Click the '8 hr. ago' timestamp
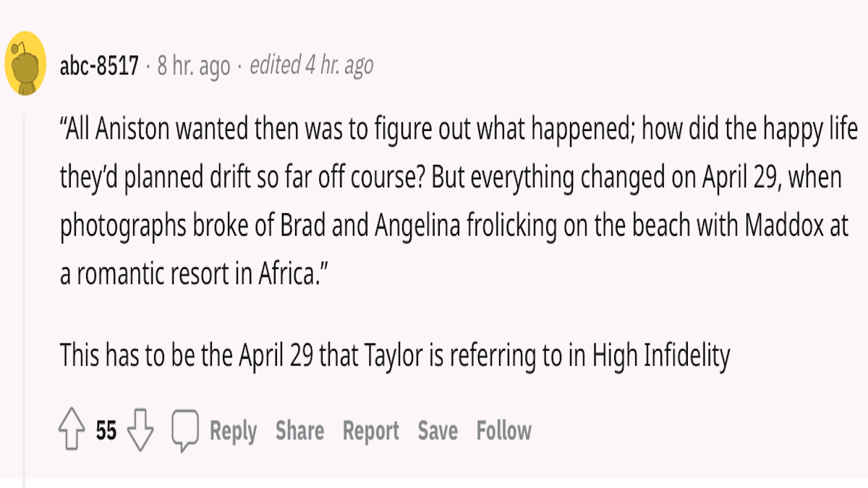Viewport: 868px width, 488px height. pos(194,67)
